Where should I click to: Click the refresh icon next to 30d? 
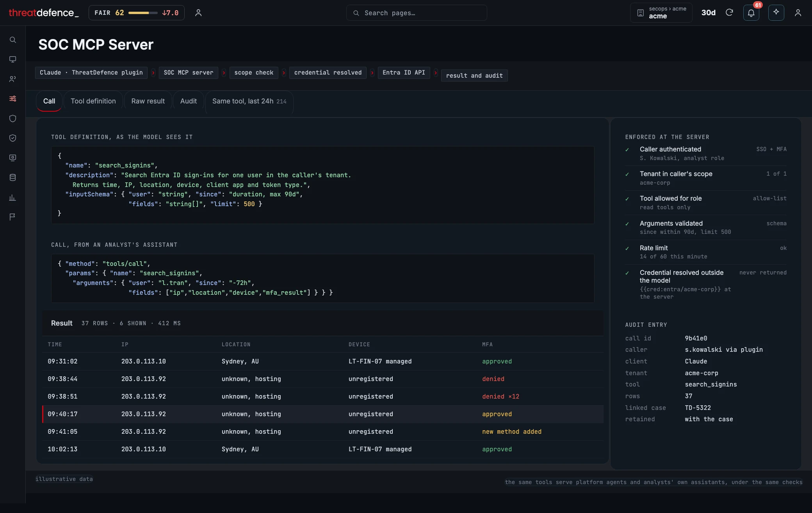(x=729, y=12)
